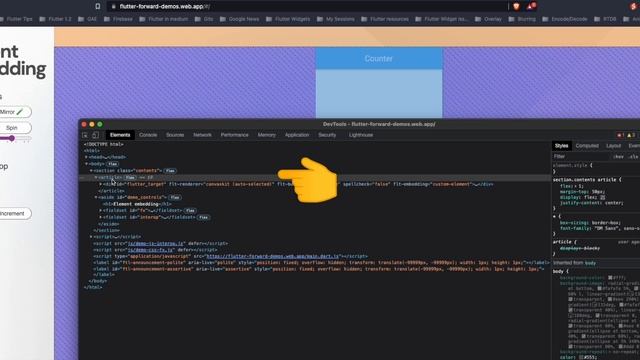Click the Brave shield icon in address bar
Screen dimensions: 640x360
click(x=516, y=6)
